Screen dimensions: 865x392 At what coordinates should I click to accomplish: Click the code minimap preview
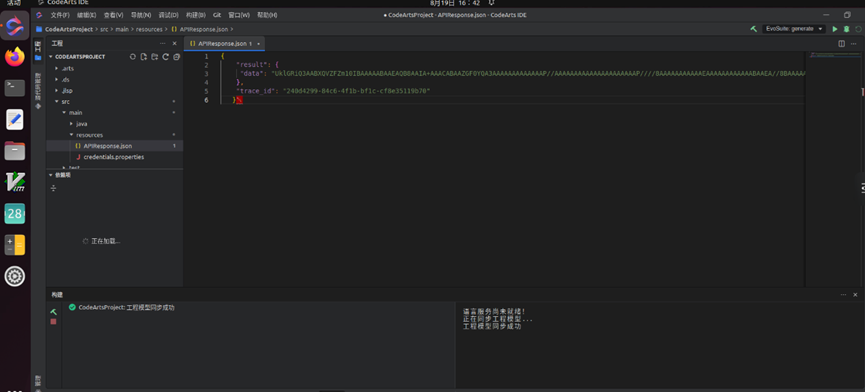pyautogui.click(x=834, y=55)
